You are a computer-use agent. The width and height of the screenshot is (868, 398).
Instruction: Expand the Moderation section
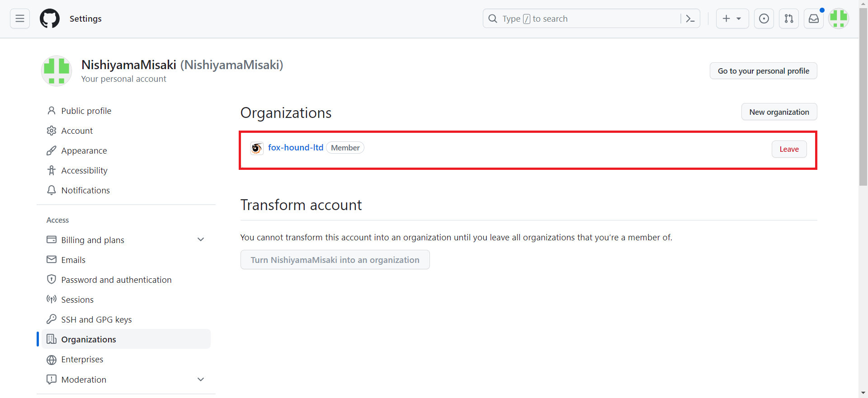[x=201, y=379]
